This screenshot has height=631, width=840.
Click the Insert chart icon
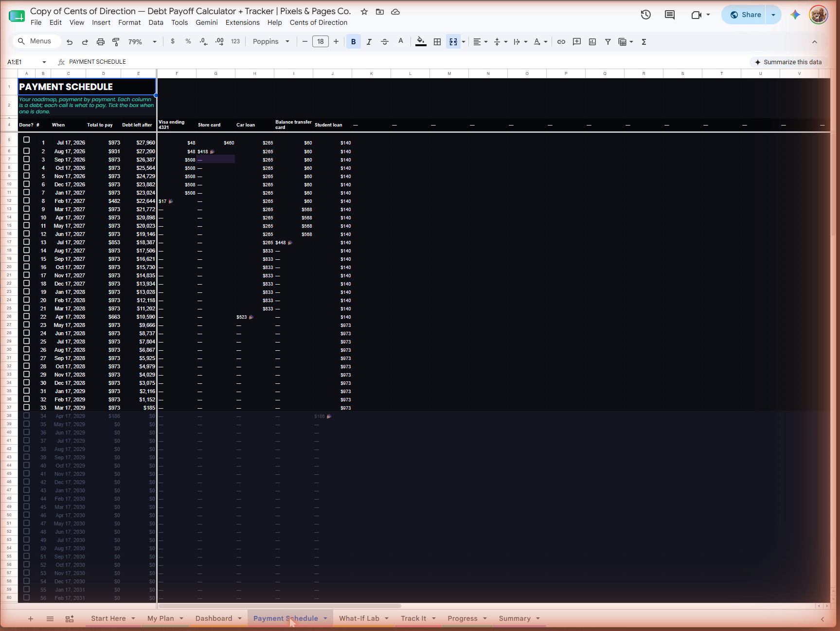[592, 42]
